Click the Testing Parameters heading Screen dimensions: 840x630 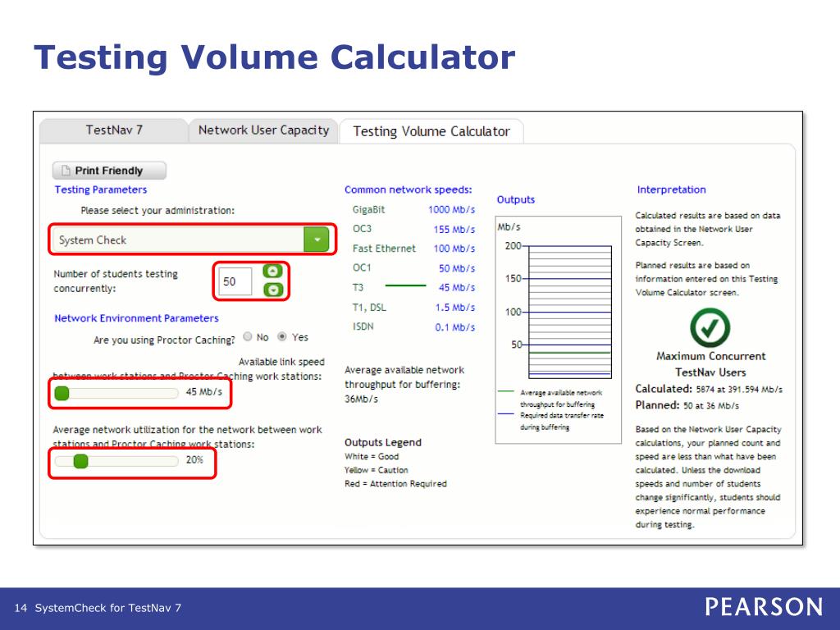pos(101,189)
